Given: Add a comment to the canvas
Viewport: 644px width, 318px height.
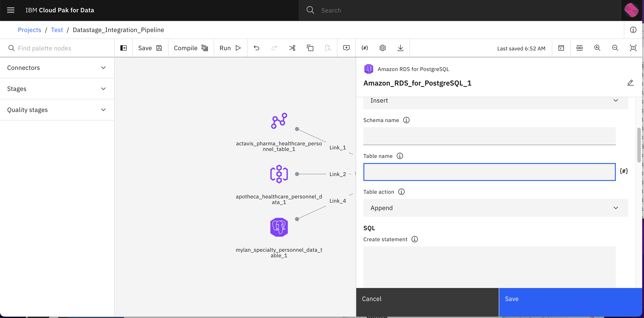Looking at the screenshot, I should 346,48.
